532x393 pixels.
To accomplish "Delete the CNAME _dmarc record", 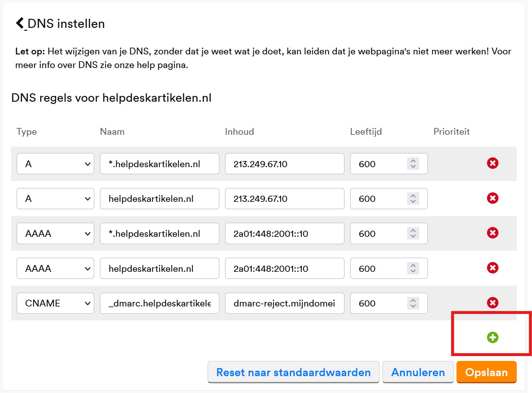I will (492, 303).
